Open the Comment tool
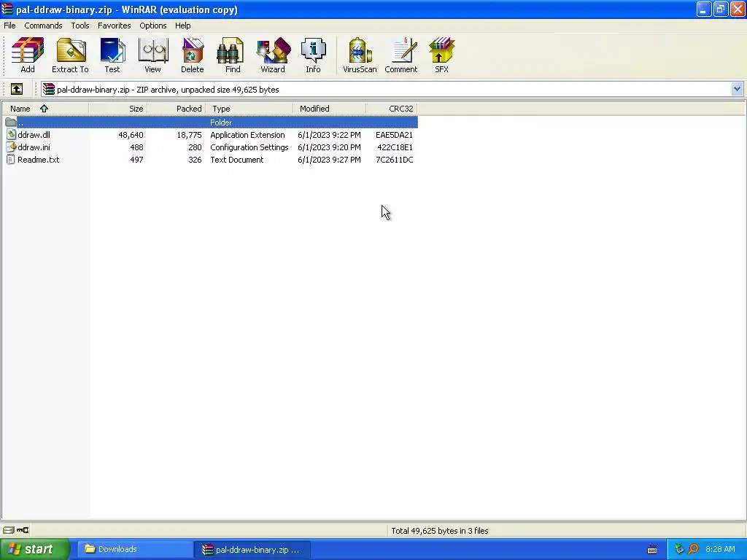Image resolution: width=747 pixels, height=560 pixels. (x=401, y=55)
